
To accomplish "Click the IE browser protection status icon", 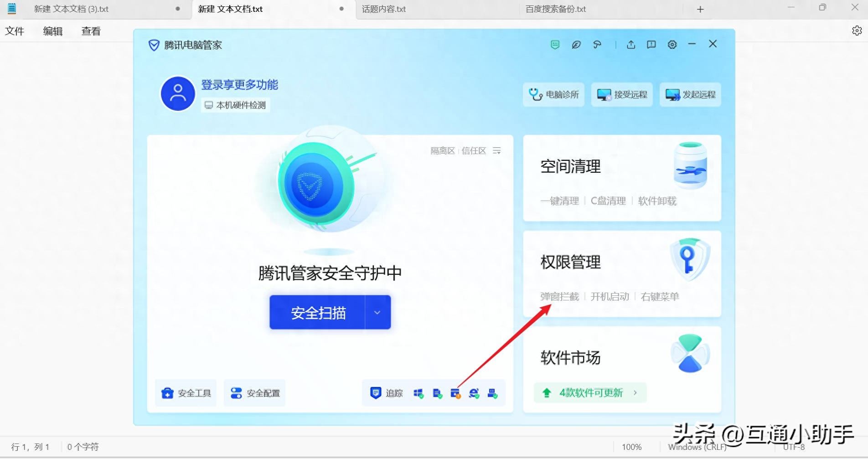I will coord(473,392).
